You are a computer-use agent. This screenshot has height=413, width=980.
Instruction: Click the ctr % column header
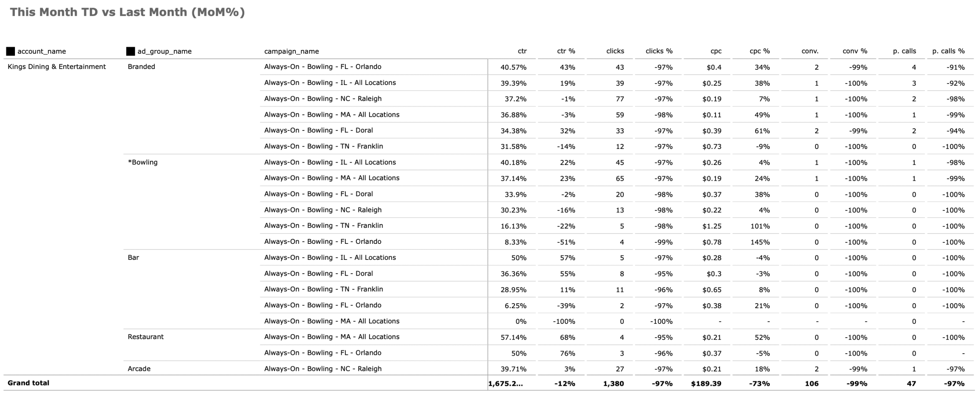tap(566, 51)
